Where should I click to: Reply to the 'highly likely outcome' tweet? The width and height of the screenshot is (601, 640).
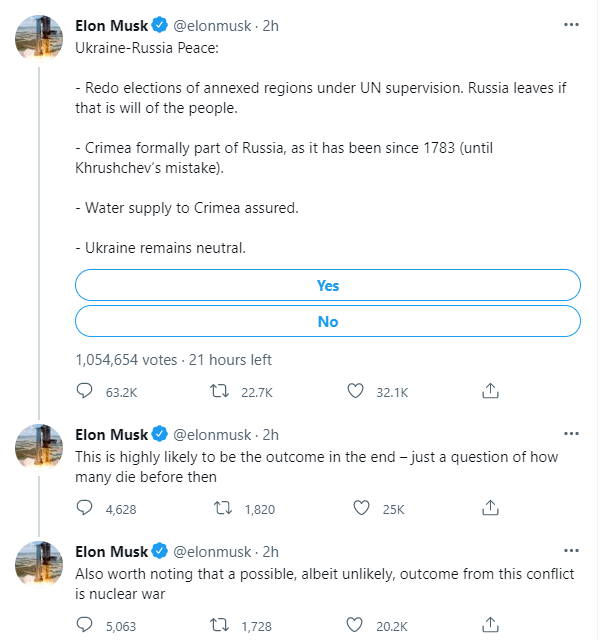point(85,509)
